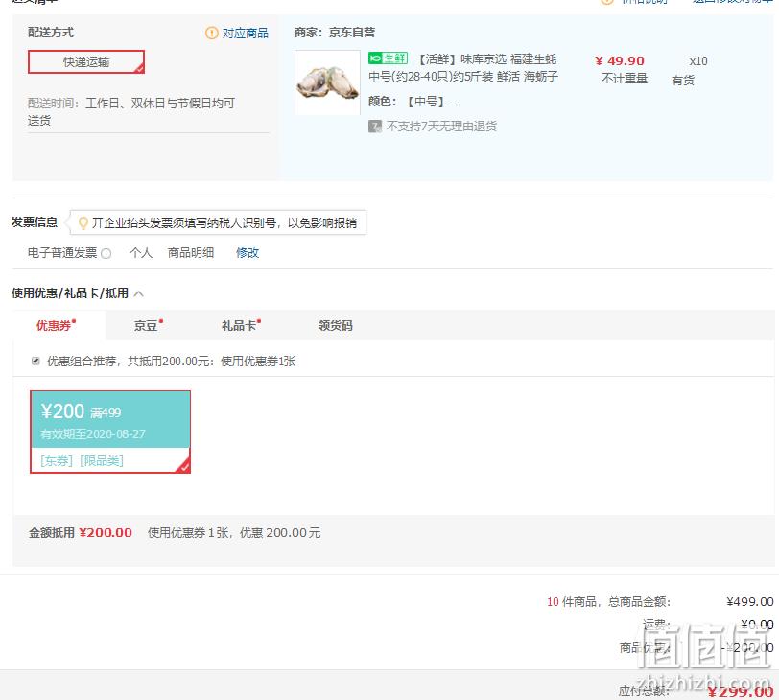Click the total amount ¥499.00
This screenshot has height=700, width=779.
(x=749, y=601)
